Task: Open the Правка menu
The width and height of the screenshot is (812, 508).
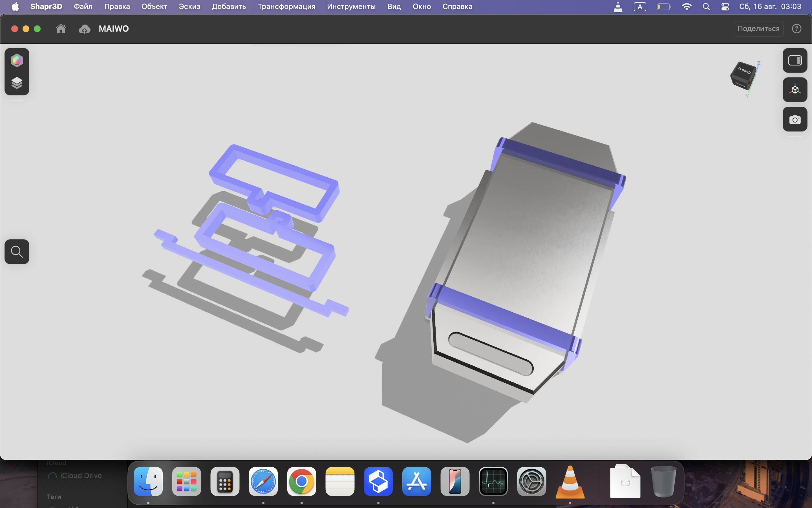Action: (x=117, y=6)
